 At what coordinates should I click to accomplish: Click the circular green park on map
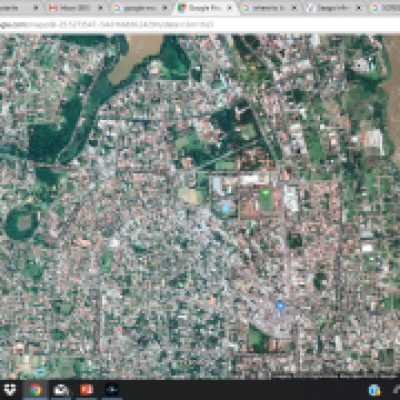(x=22, y=223)
